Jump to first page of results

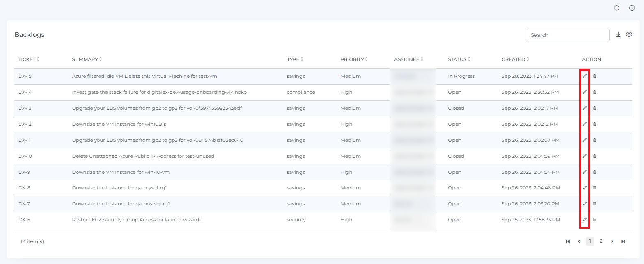(x=568, y=241)
